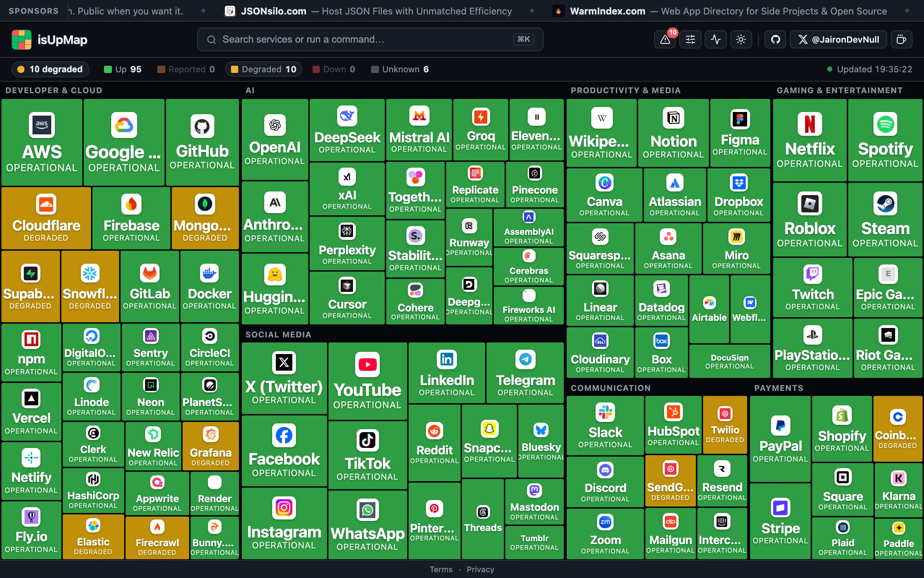This screenshot has height=578, width=924.
Task: Open the Netflix tile
Action: coord(810,140)
